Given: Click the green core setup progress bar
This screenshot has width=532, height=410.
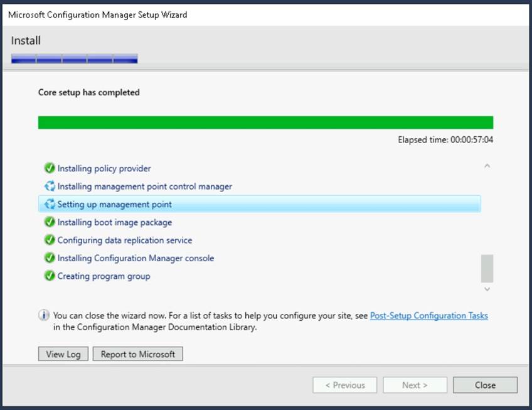Looking at the screenshot, I should coord(265,122).
